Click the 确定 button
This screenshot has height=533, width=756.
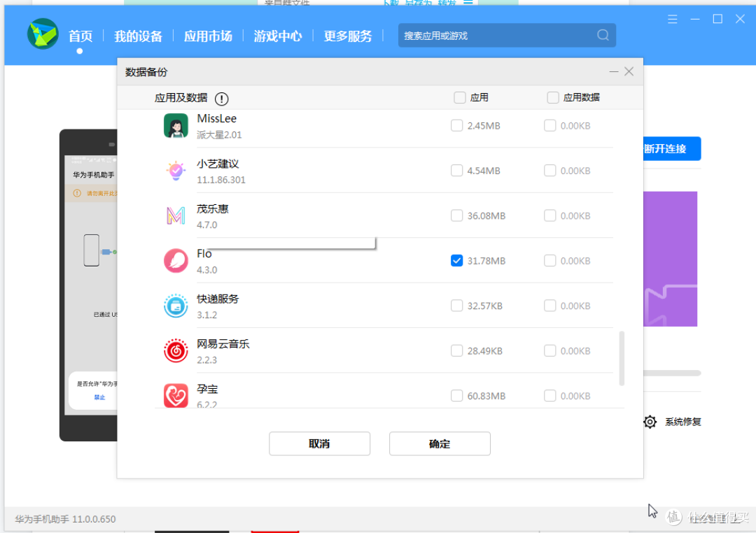click(440, 443)
